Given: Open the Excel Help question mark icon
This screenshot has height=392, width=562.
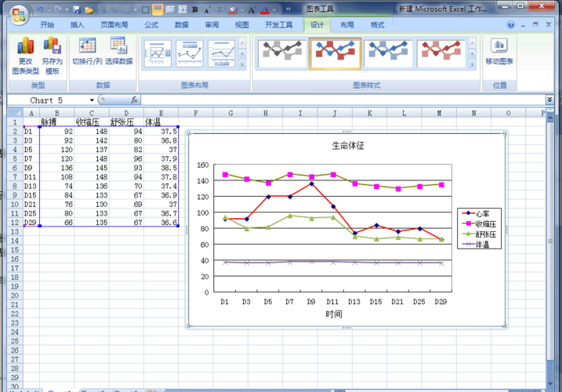Looking at the screenshot, I should pos(511,25).
